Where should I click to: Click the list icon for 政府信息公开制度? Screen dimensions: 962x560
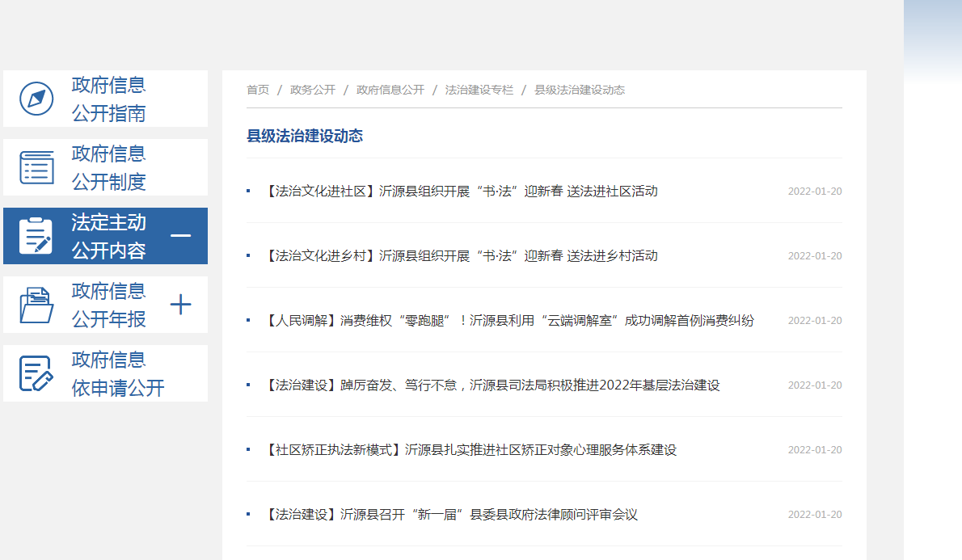pos(36,167)
